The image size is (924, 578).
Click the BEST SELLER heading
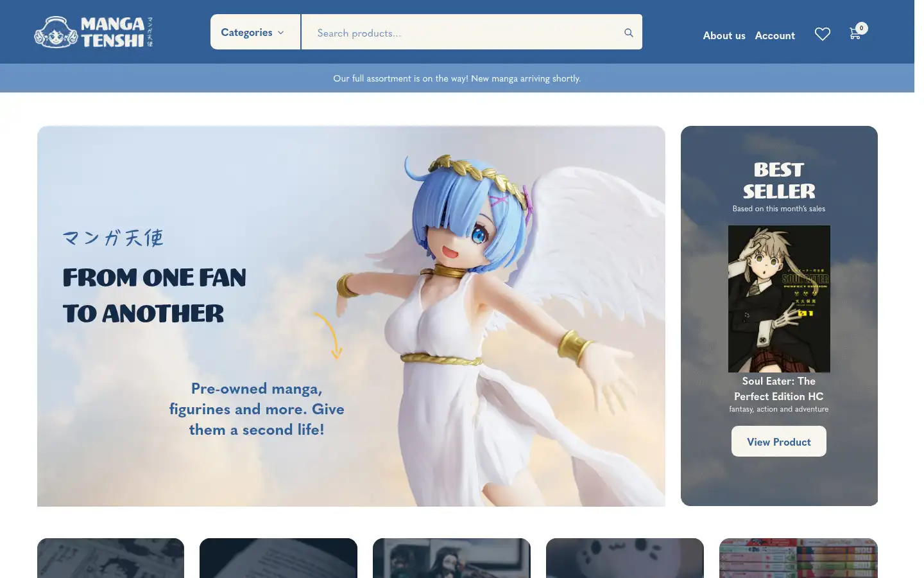coord(779,180)
